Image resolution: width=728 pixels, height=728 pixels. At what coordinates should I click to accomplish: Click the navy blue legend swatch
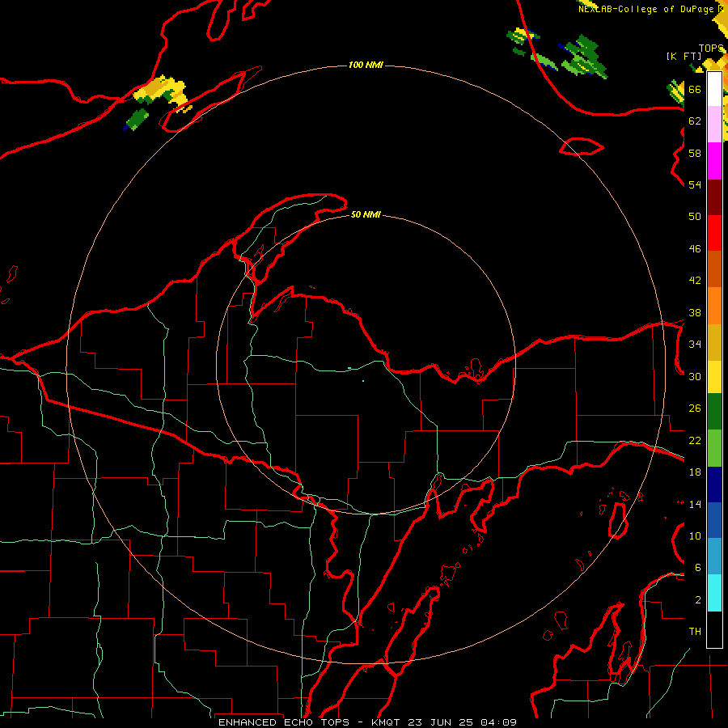pyautogui.click(x=714, y=485)
